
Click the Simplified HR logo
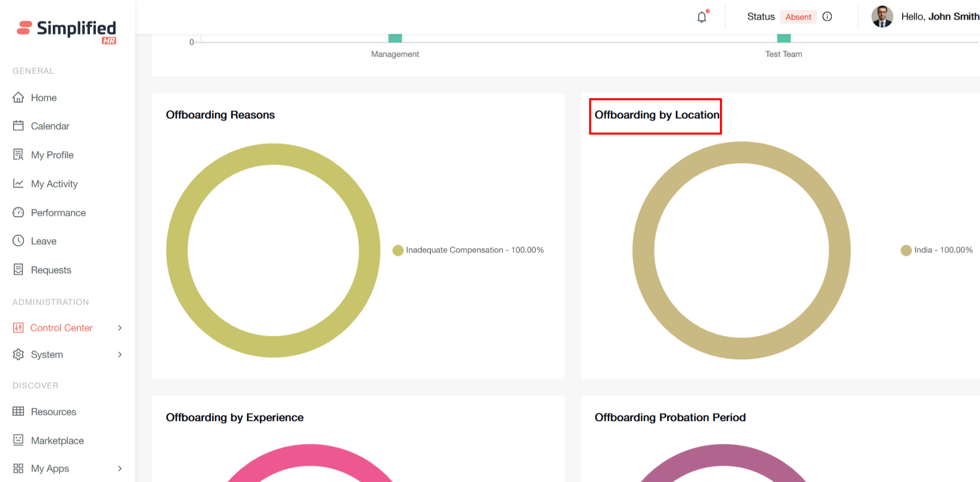pos(67,30)
